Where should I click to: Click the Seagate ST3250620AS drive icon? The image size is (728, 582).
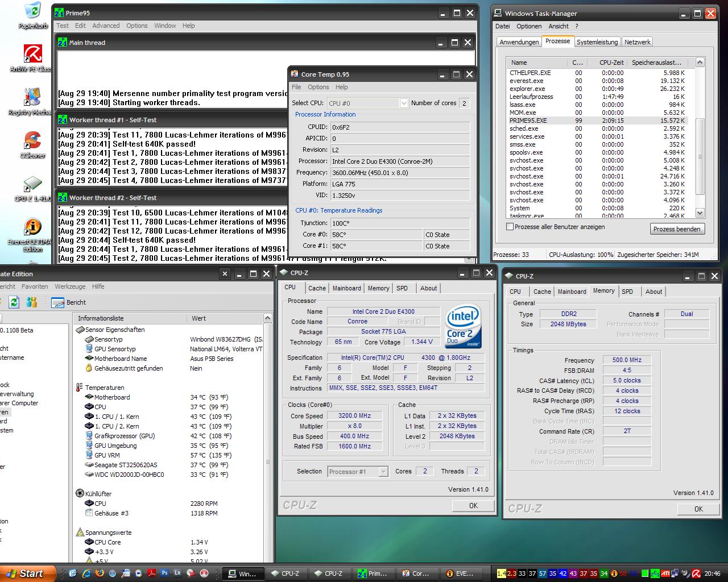point(89,465)
